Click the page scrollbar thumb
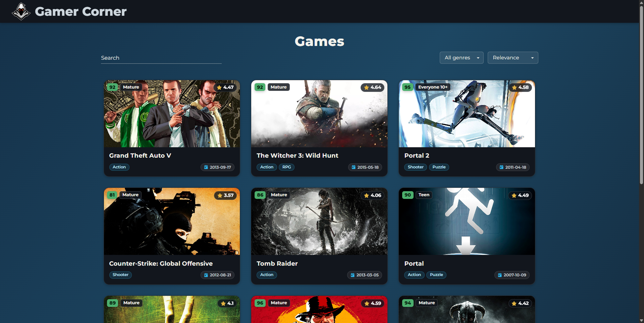The height and width of the screenshot is (323, 644). coord(641,95)
